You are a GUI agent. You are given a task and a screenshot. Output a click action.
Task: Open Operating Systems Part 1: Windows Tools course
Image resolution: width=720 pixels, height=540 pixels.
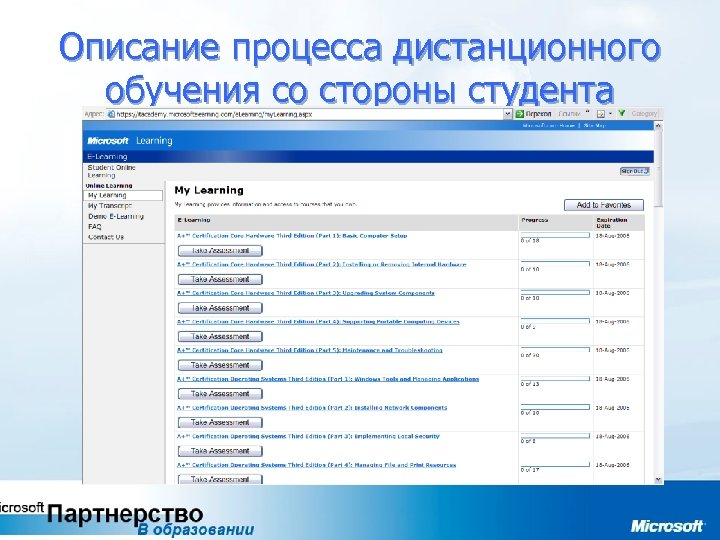pyautogui.click(x=328, y=379)
